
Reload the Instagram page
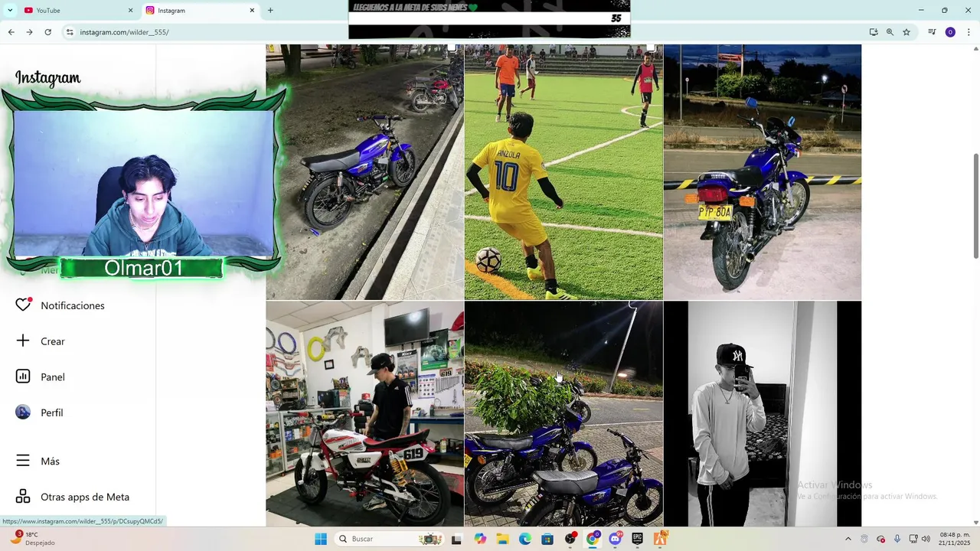point(47,32)
